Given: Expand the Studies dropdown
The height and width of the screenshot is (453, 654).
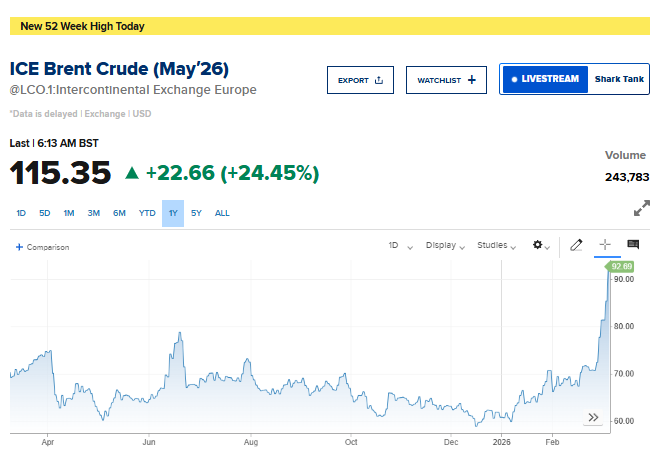Looking at the screenshot, I should [497, 245].
